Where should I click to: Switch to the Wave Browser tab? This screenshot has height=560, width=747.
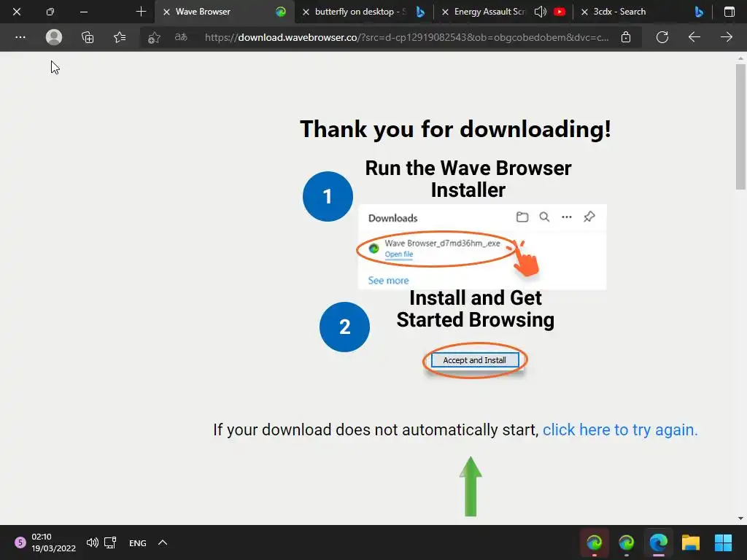coord(224,12)
